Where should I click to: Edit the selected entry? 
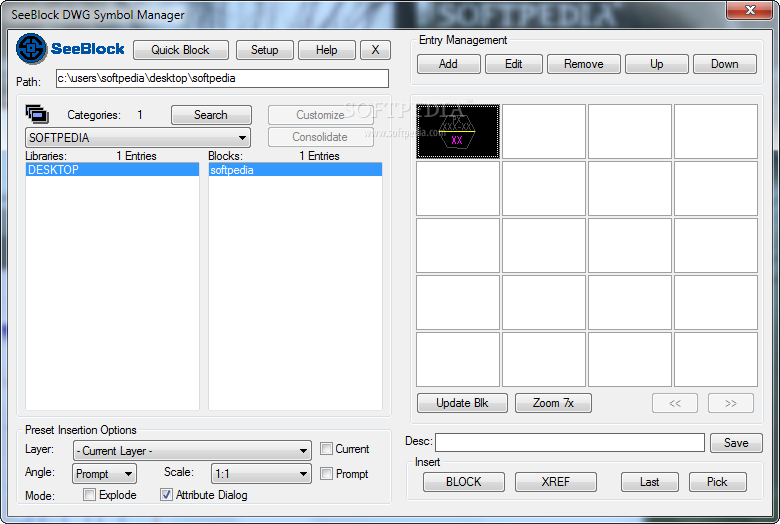[513, 64]
